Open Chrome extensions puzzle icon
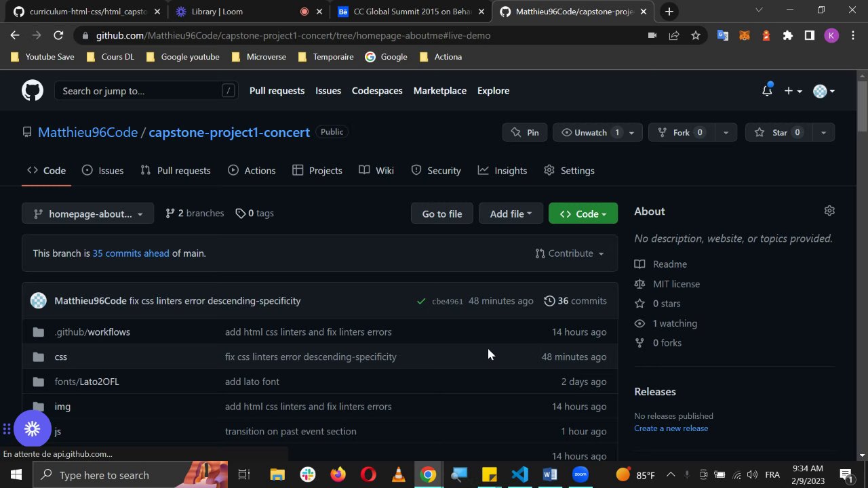The image size is (868, 488). click(x=787, y=35)
